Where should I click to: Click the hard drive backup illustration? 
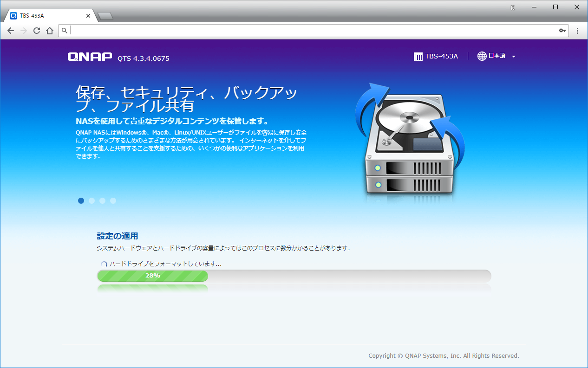pyautogui.click(x=410, y=142)
